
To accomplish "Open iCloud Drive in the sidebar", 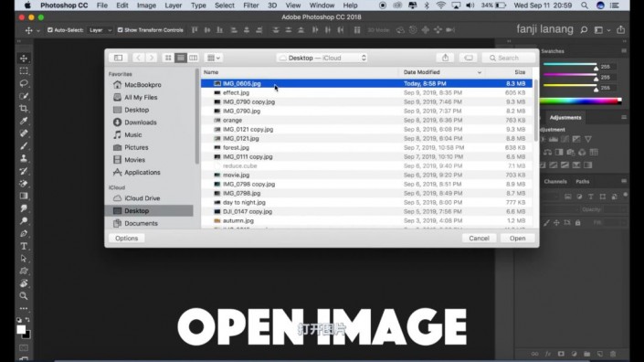I will point(143,198).
